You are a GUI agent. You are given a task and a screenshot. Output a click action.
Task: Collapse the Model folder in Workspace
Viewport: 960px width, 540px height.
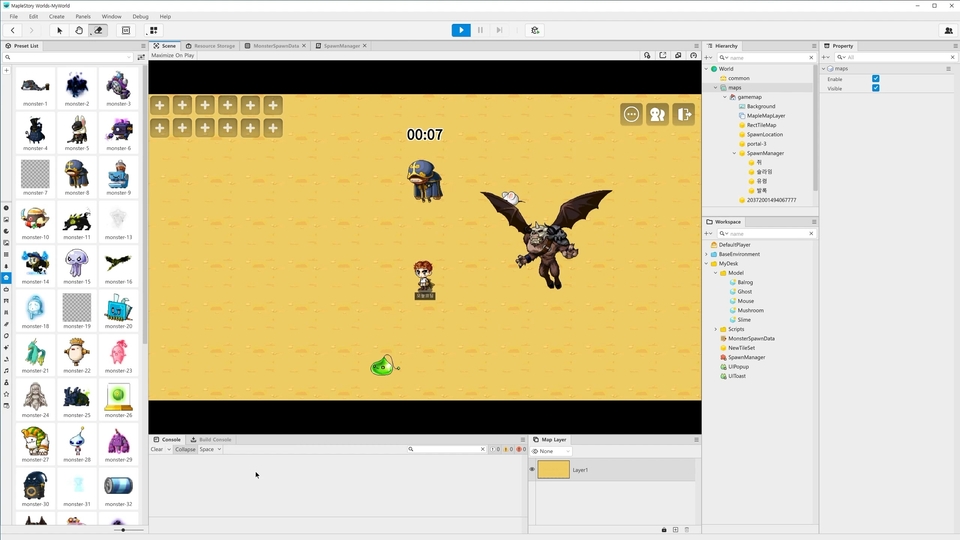tap(716, 273)
